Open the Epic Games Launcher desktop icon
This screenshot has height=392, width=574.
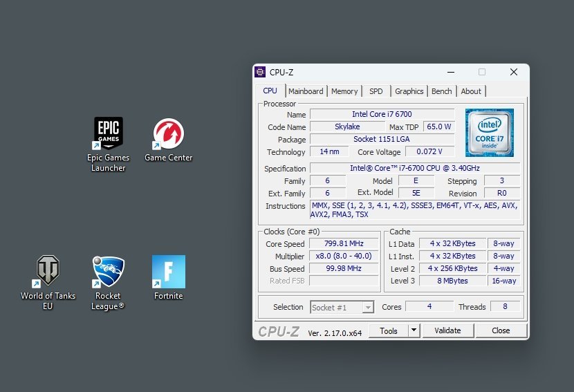click(108, 134)
